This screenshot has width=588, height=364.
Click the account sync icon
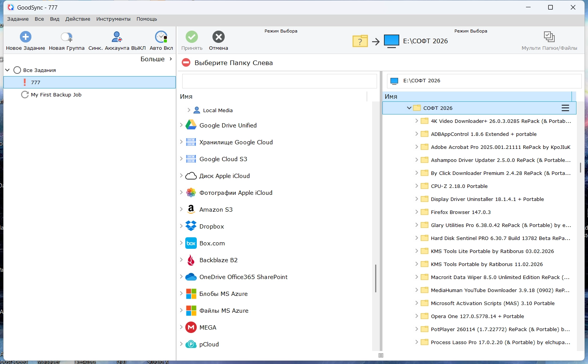point(117,37)
